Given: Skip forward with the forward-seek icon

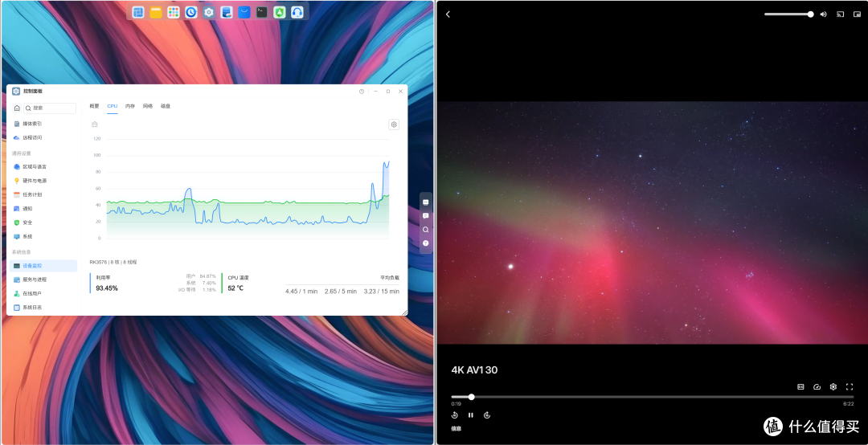Looking at the screenshot, I should pyautogui.click(x=487, y=415).
